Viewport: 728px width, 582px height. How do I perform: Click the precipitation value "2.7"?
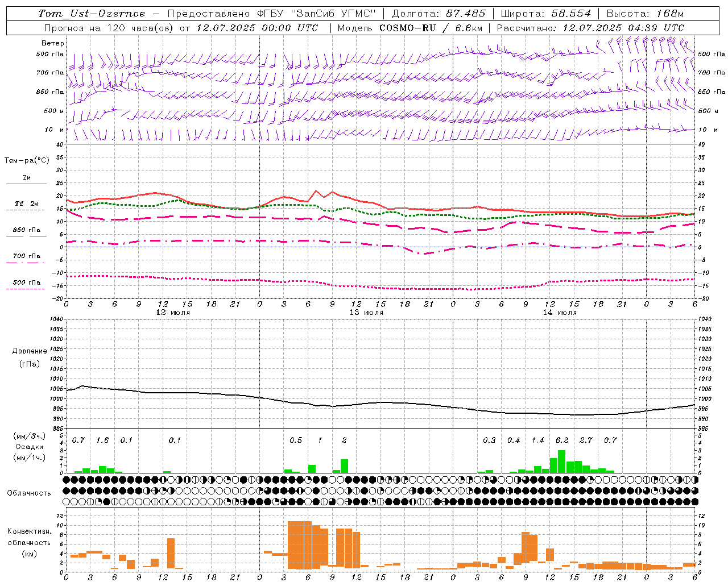(586, 440)
